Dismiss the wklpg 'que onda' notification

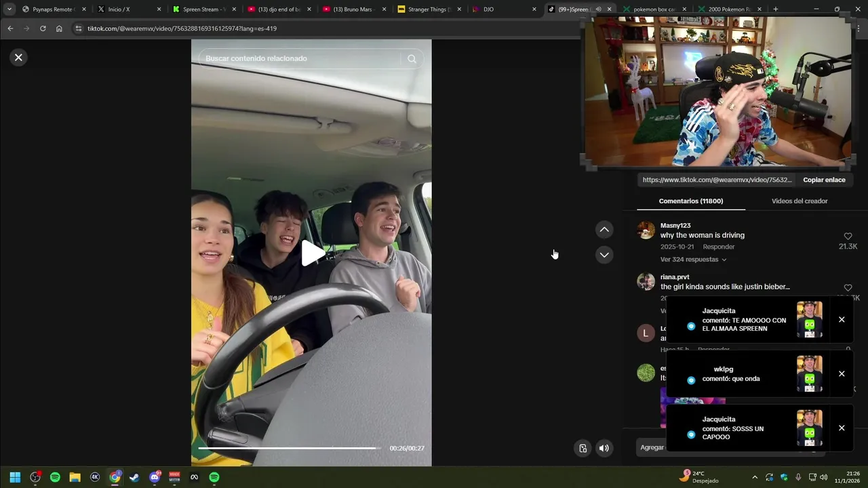tap(842, 374)
